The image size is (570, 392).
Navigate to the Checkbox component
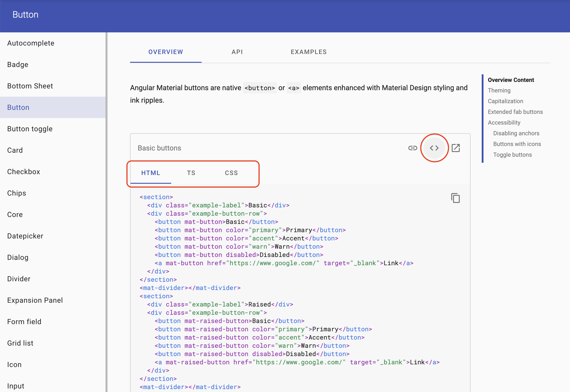24,171
